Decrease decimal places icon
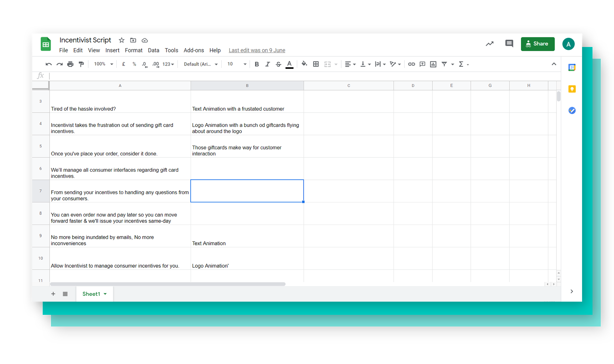The image size is (614, 364). (x=145, y=64)
